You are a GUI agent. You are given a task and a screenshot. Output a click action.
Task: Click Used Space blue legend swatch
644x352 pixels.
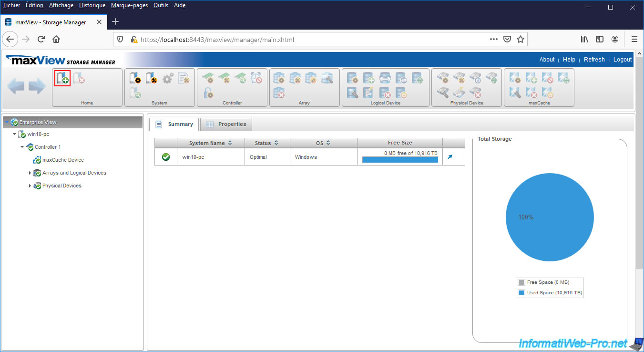(x=521, y=293)
